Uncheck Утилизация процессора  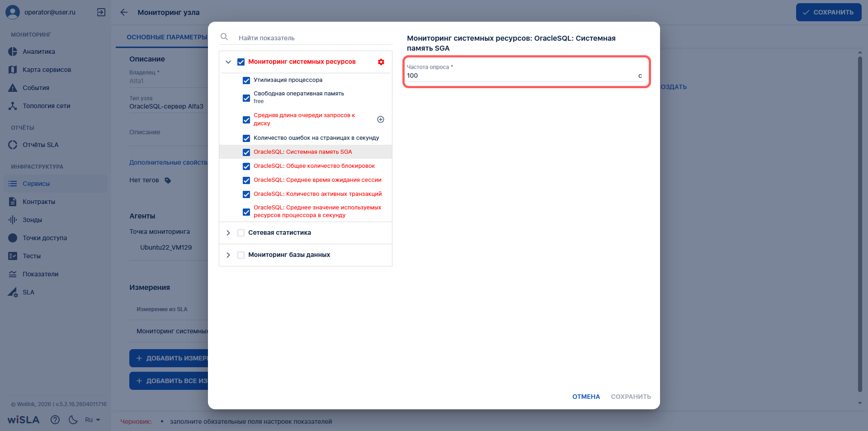246,81
